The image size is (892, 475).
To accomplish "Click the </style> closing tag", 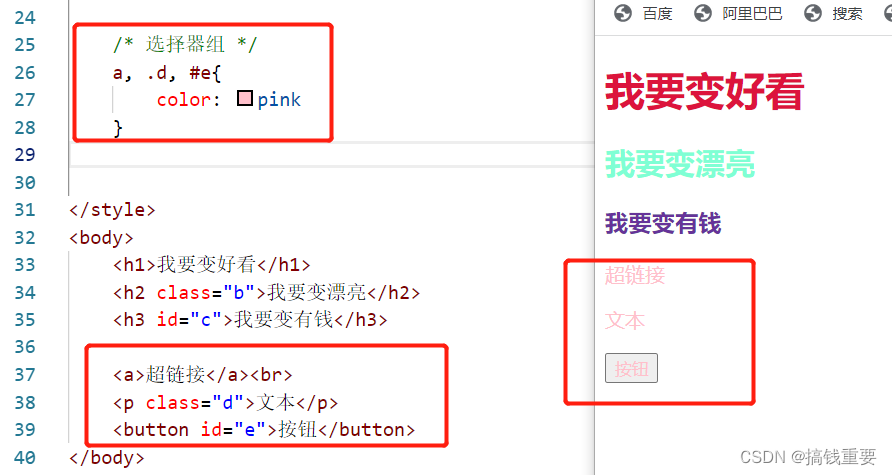I will point(112,210).
